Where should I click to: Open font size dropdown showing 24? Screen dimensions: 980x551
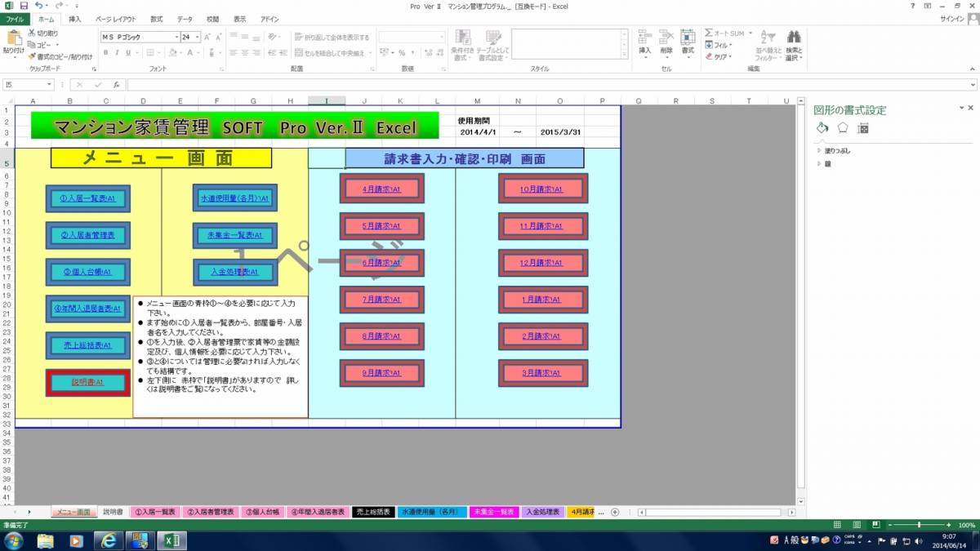(196, 38)
